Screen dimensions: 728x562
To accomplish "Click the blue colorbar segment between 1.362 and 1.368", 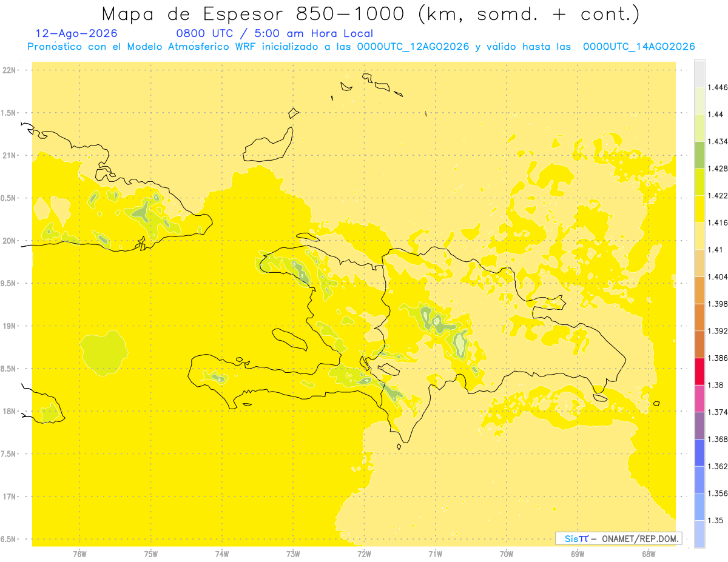I will coord(699,452).
